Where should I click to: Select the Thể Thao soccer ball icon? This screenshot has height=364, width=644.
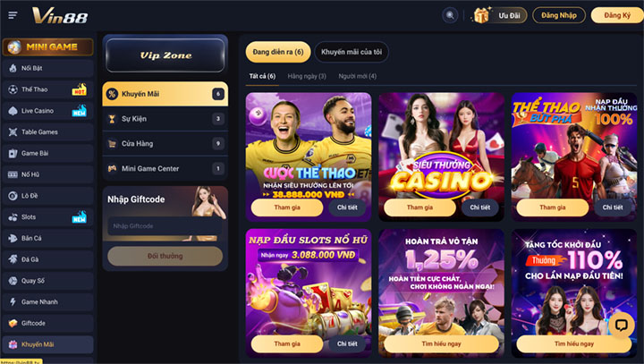coord(13,89)
